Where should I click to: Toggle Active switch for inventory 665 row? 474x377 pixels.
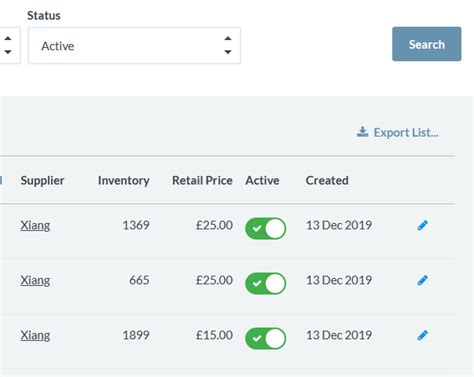pyautogui.click(x=266, y=284)
